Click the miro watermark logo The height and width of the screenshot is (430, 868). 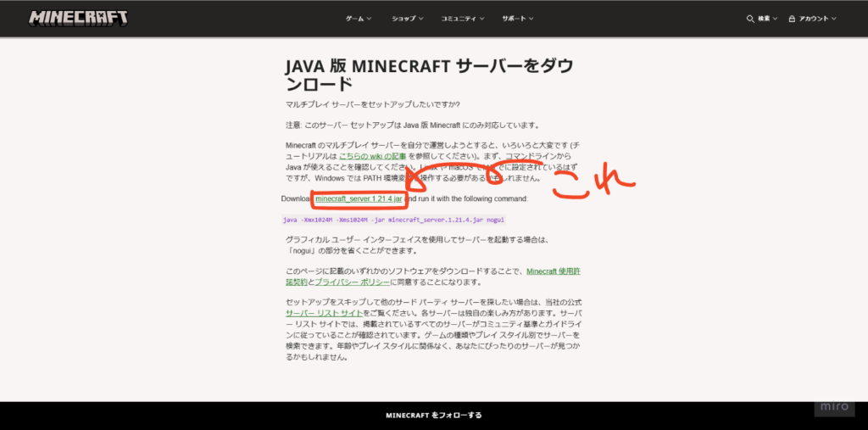(835, 408)
